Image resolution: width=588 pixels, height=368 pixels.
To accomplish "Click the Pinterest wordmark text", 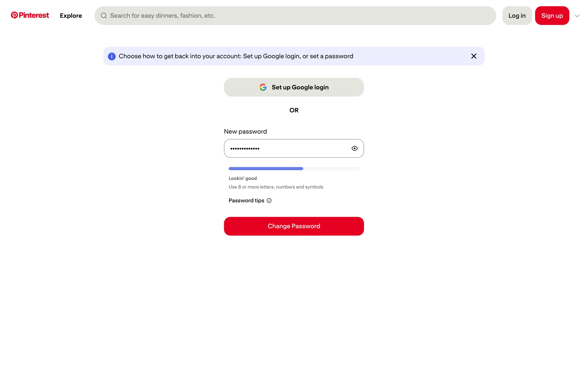I will pos(34,15).
